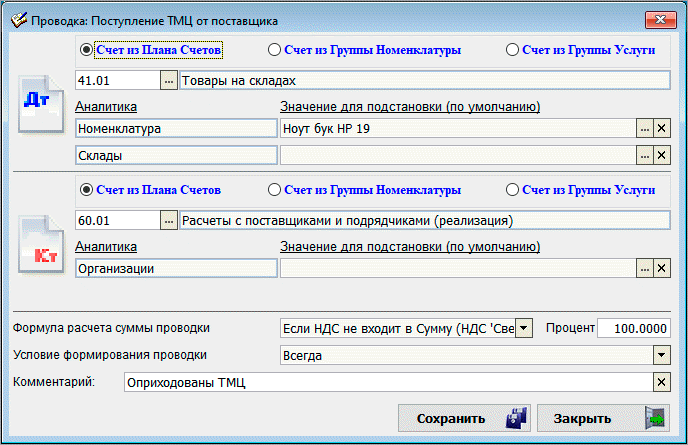Clear the Организации default value

click(x=662, y=268)
